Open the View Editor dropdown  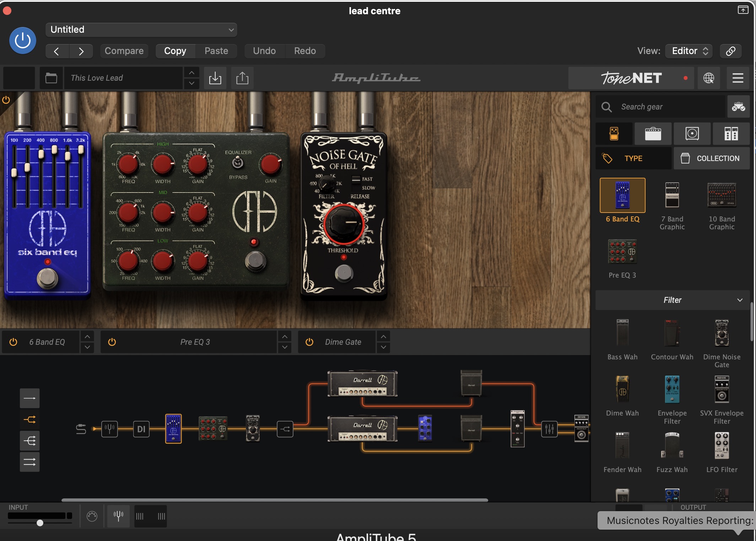coord(689,51)
